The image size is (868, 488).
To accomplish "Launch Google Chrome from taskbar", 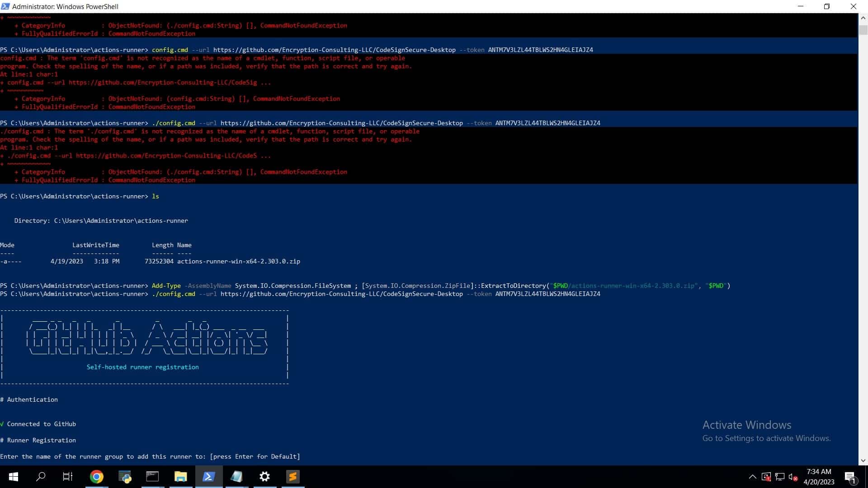I will 96,477.
